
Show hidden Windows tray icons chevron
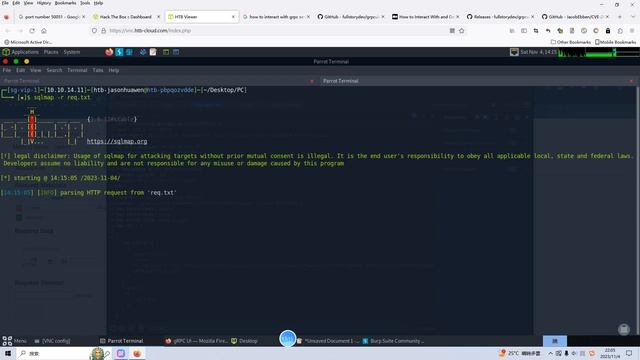point(550,353)
